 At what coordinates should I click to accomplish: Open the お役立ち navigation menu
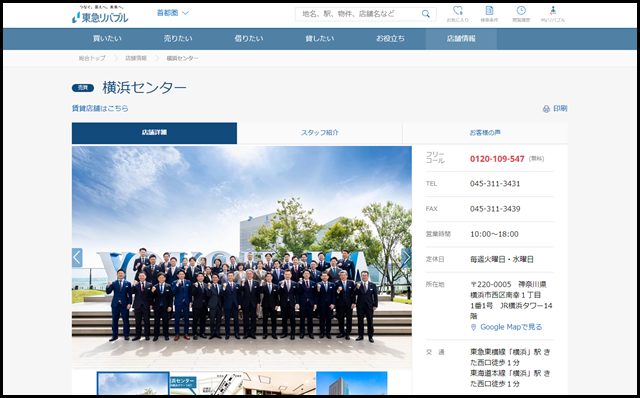pos(390,39)
